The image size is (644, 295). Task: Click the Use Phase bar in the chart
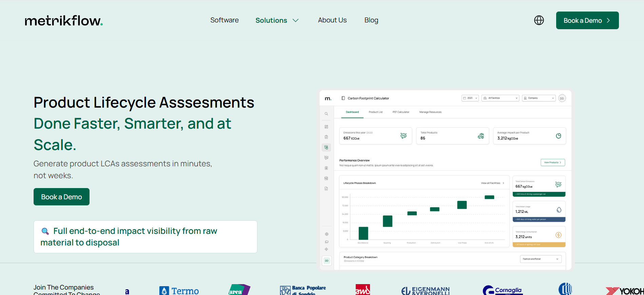coord(462,205)
